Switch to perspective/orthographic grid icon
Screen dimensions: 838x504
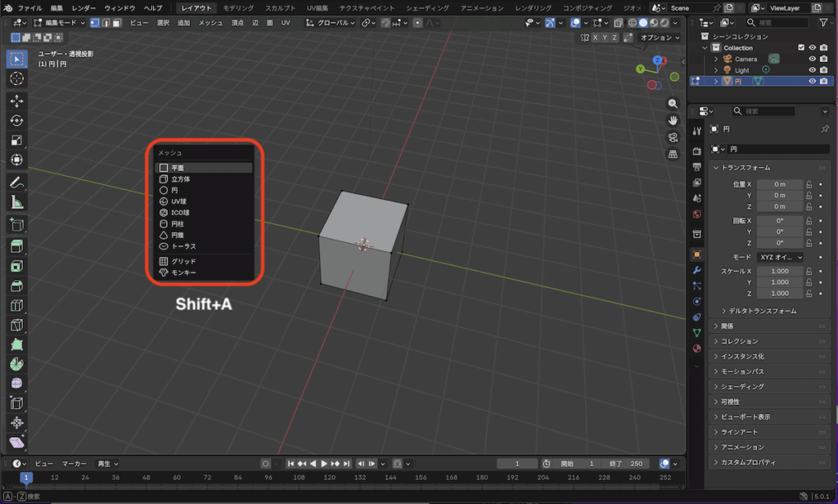(673, 154)
